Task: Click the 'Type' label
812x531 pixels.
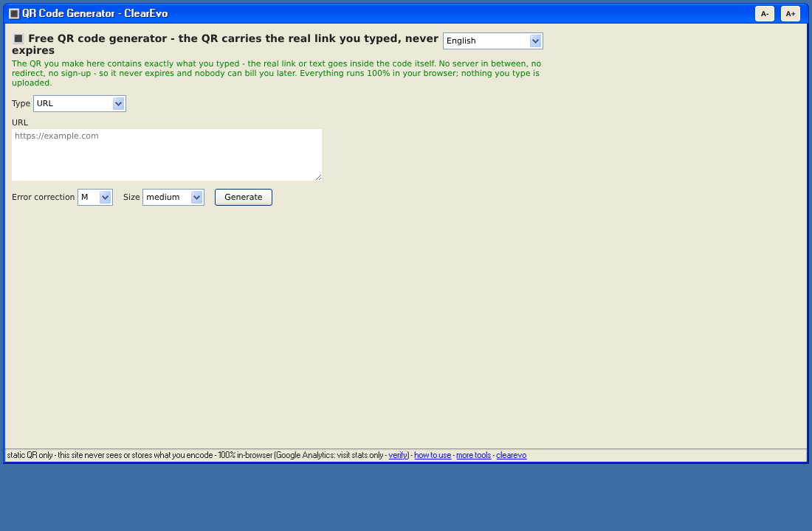Action: (21, 103)
